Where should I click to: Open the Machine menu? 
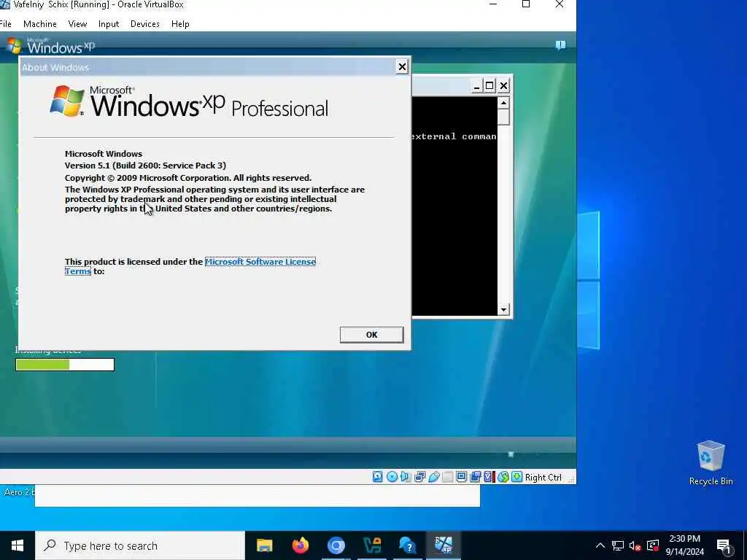tap(40, 24)
